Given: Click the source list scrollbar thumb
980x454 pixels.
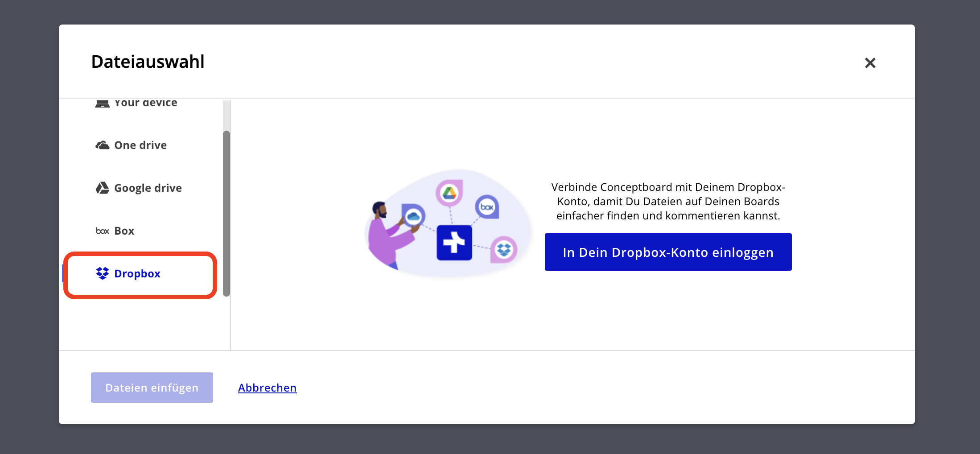Looking at the screenshot, I should pyautogui.click(x=226, y=213).
